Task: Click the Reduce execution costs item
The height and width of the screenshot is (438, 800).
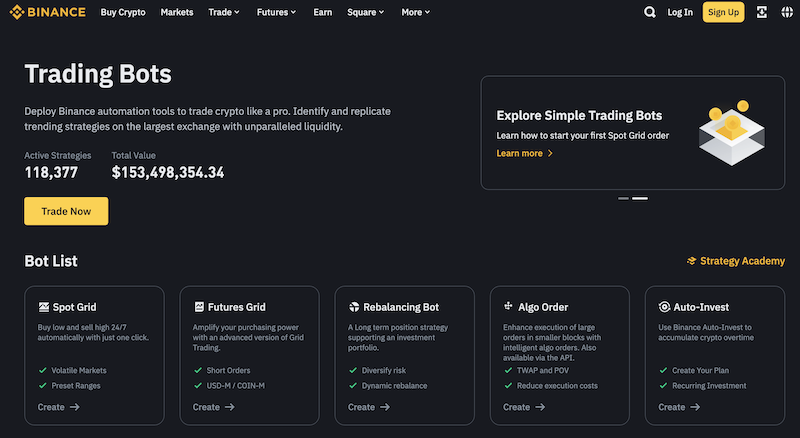Action: [x=551, y=385]
